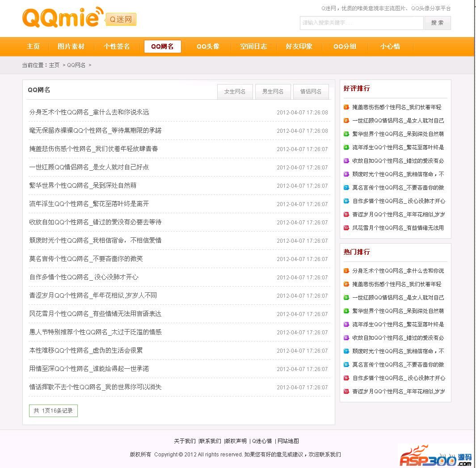Open 热门排行 entry 流年浮生QQ个性网名
Image resolution: width=476 pixels, height=468 pixels.
(398, 325)
